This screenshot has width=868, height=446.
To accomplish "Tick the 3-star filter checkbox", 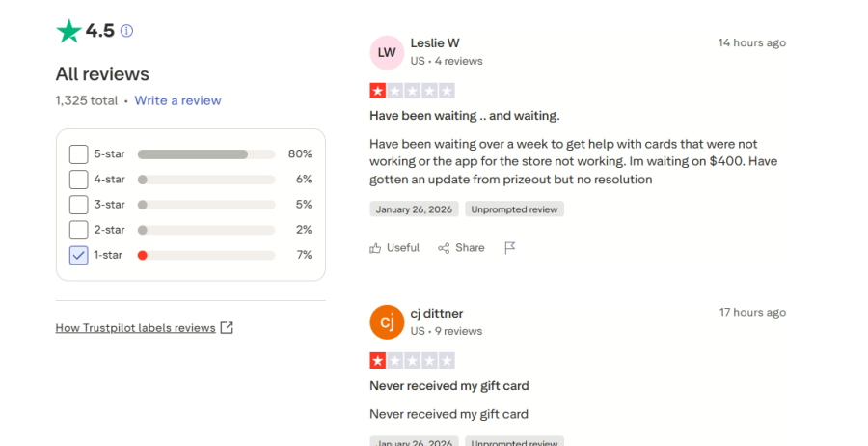I will [78, 205].
